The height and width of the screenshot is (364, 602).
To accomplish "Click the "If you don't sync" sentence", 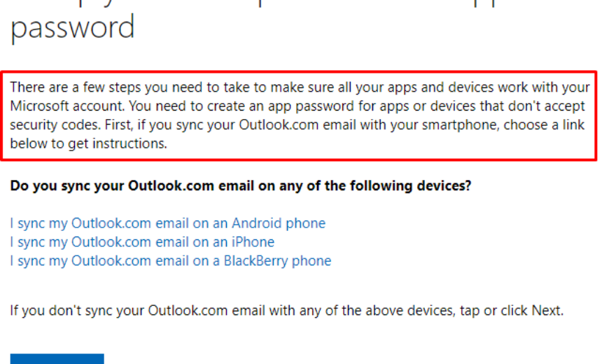I will tap(286, 310).
